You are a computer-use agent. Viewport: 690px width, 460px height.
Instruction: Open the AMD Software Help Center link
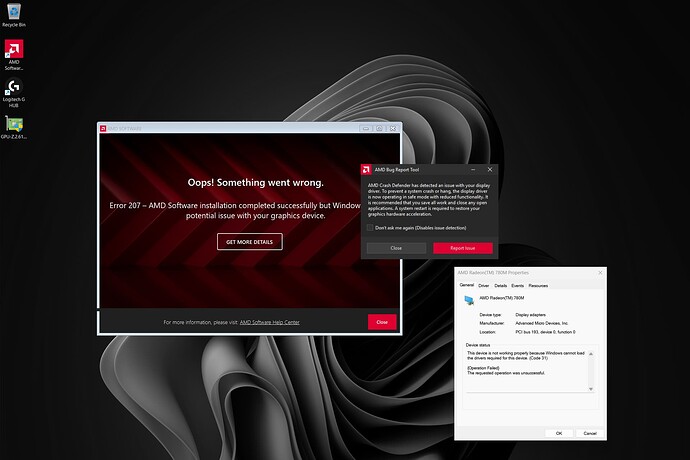click(x=269, y=322)
